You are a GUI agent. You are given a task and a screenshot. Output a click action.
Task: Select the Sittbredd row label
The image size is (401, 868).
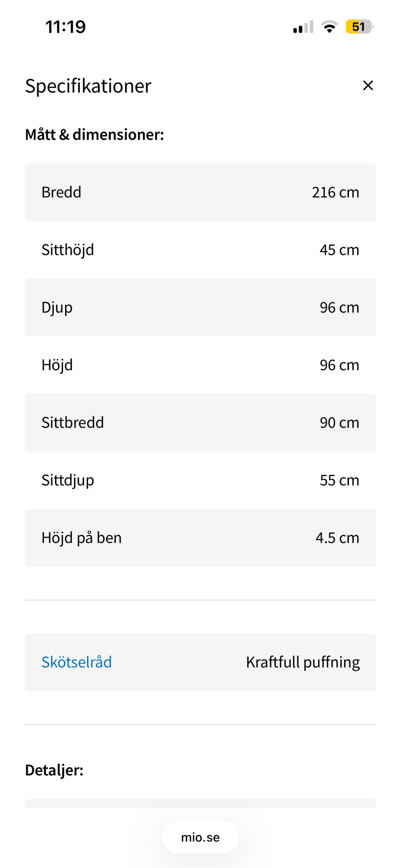point(73,423)
